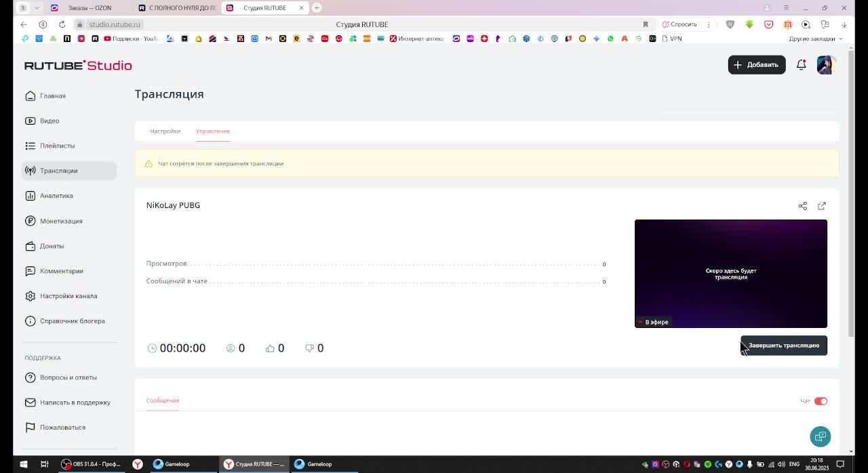Click the Главная home icon

tap(30, 96)
